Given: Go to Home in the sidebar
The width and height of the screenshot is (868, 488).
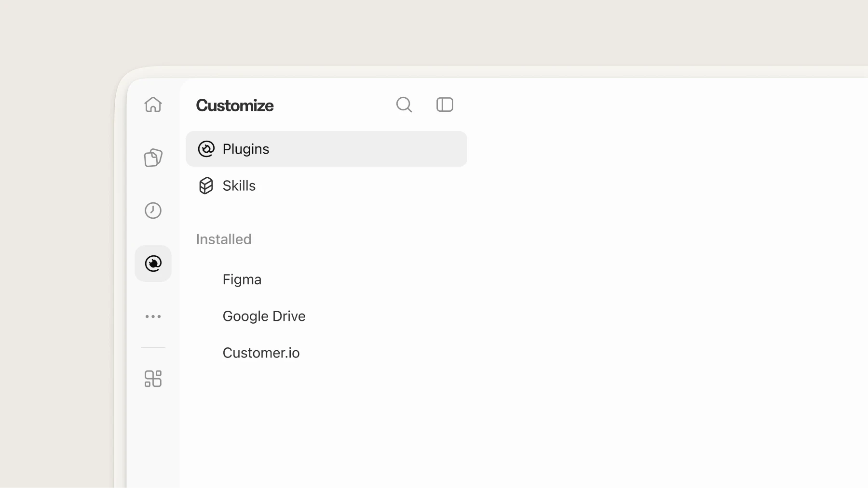Looking at the screenshot, I should point(153,105).
